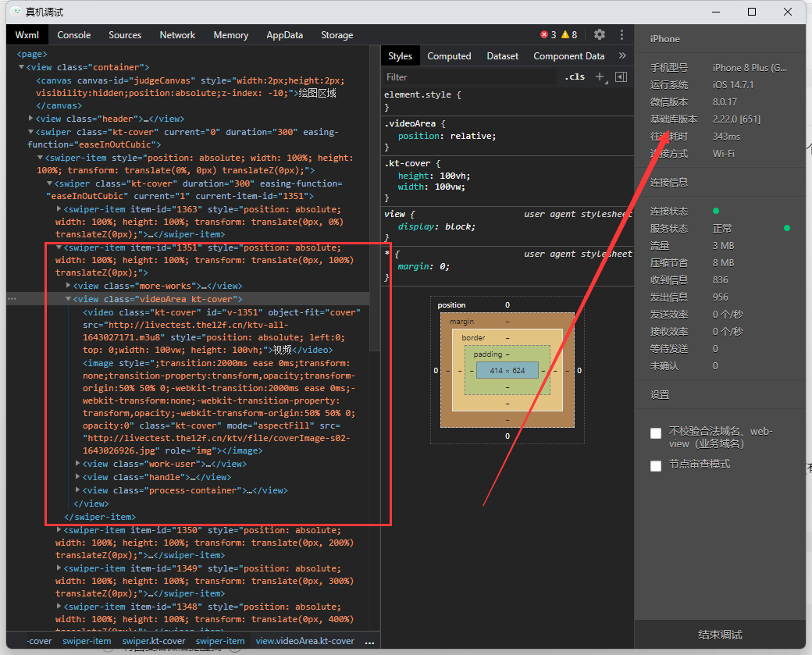Image resolution: width=812 pixels, height=655 pixels.
Task: Switch to the Wxml tab
Action: click(x=27, y=34)
